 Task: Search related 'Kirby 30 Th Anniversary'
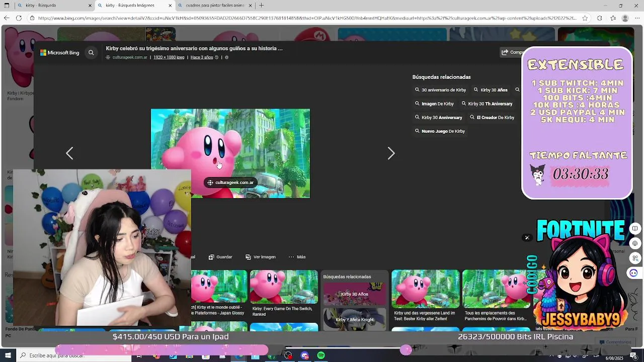(487, 104)
